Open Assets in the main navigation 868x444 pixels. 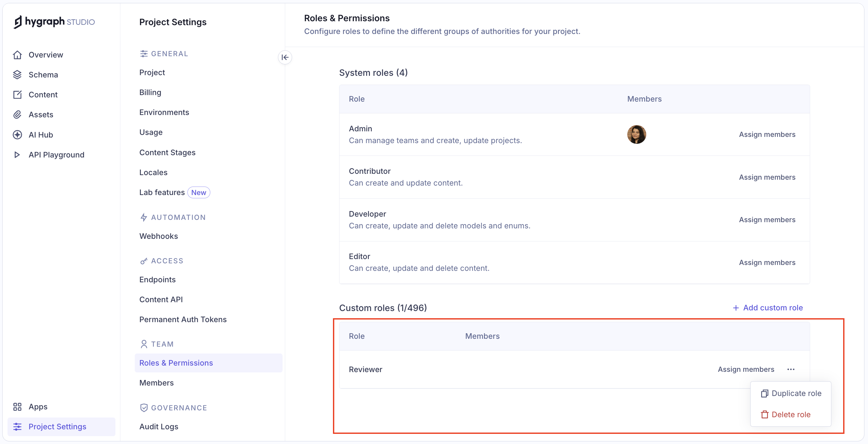click(x=41, y=115)
